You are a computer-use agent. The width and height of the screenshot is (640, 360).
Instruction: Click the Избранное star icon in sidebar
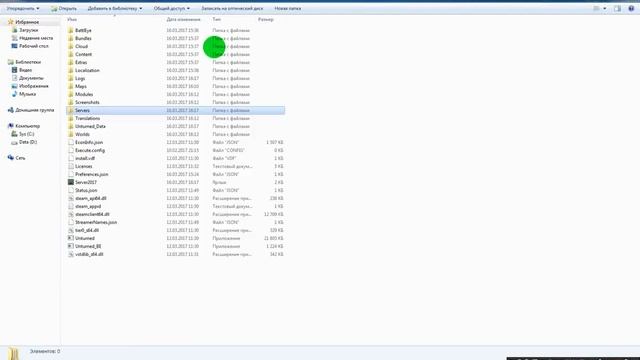[x=11, y=22]
